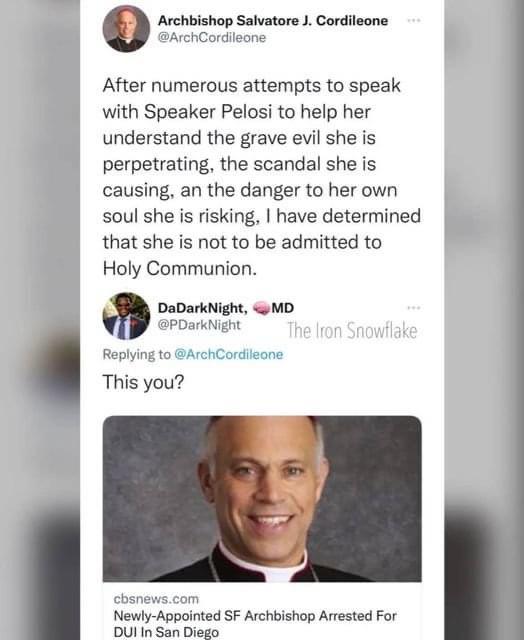Screen dimensions: 524x640
Task: Follow the @ArchCordileone link in Replying to
Action: (x=229, y=354)
